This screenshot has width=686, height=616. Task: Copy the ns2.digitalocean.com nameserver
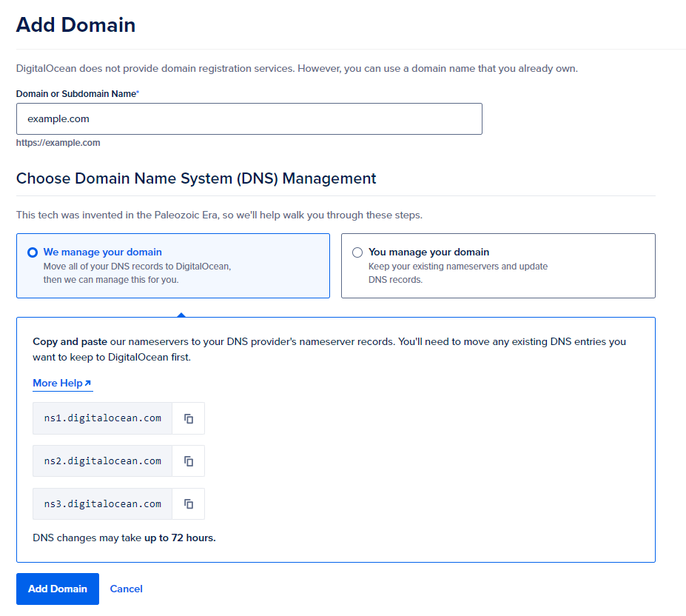coord(189,461)
